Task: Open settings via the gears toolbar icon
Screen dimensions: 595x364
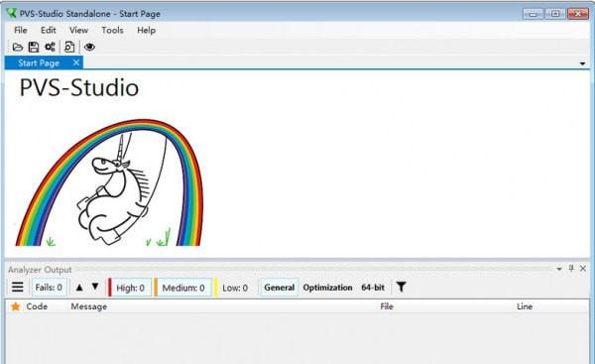Action: tap(51, 47)
